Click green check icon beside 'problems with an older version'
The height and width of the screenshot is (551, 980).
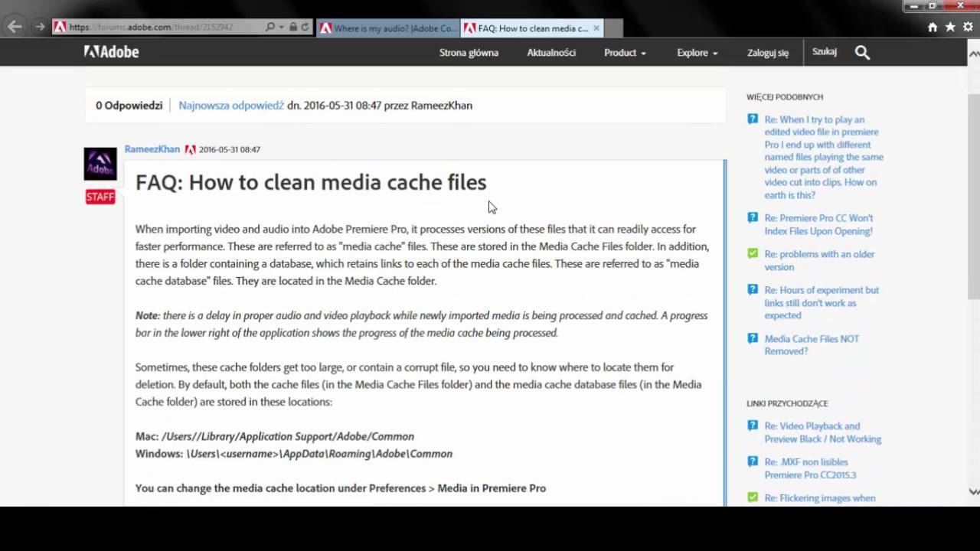[753, 254]
